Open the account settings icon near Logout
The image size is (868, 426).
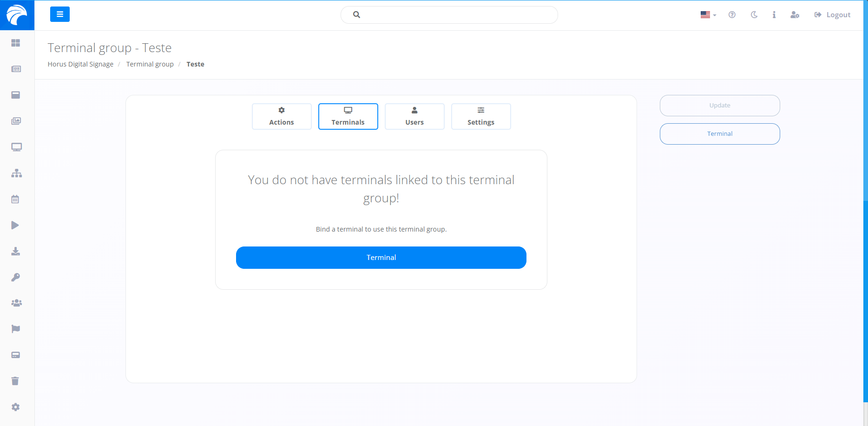click(795, 14)
